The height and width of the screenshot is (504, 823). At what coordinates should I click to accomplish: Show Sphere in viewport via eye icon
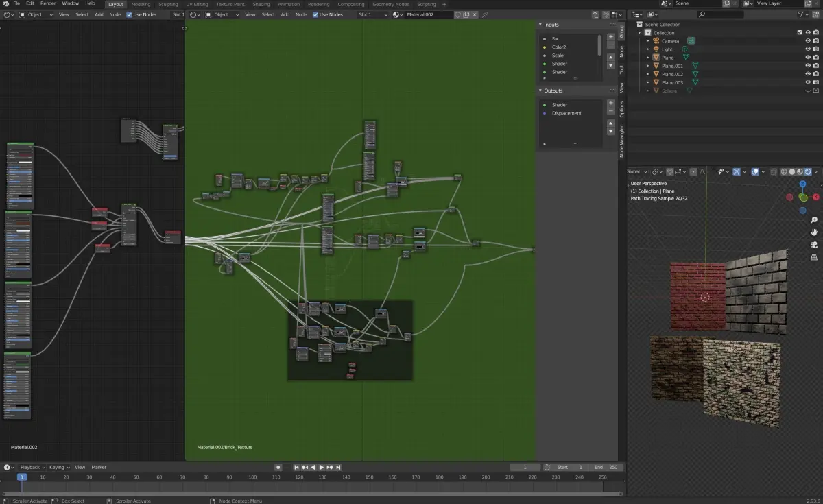coord(808,91)
